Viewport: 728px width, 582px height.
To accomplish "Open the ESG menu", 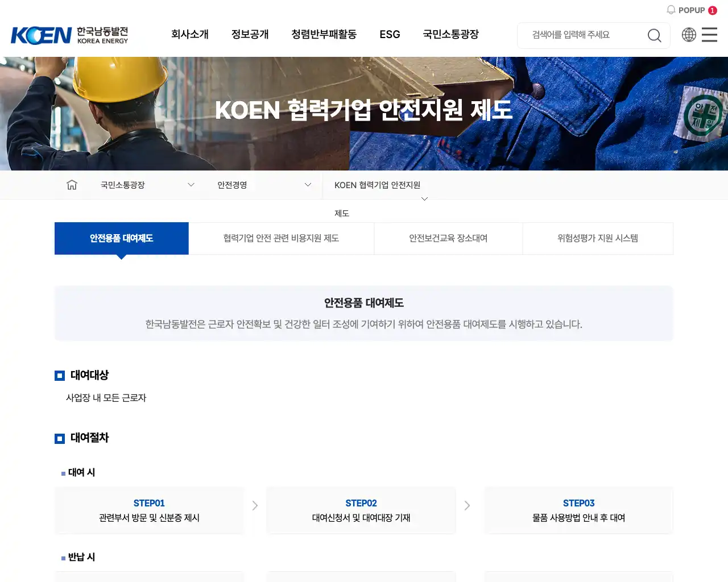I will (x=390, y=35).
